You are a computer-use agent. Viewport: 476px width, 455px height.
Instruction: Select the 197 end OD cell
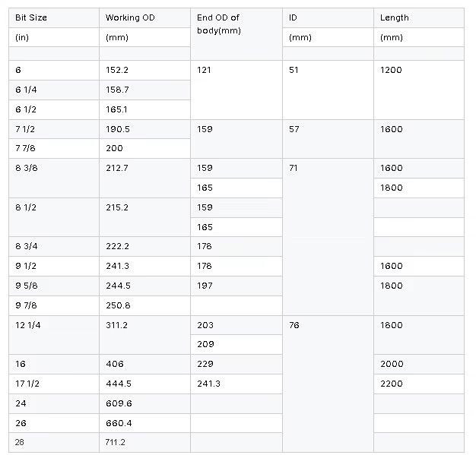click(x=236, y=286)
